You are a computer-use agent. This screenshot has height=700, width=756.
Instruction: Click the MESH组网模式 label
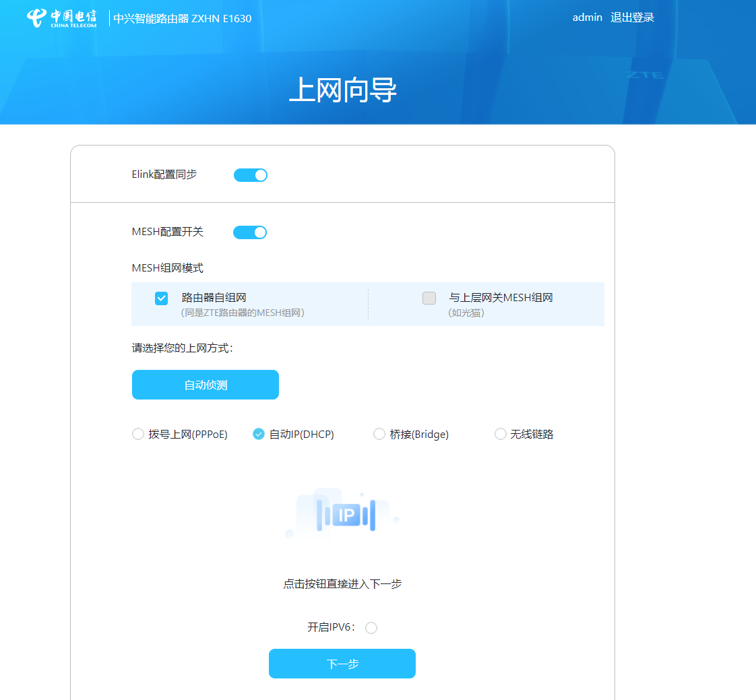(x=167, y=268)
